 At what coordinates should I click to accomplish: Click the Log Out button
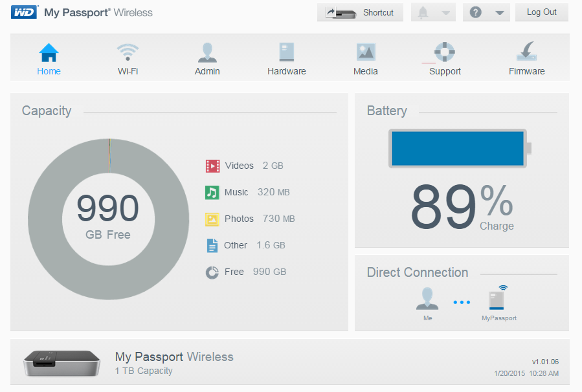(x=541, y=12)
